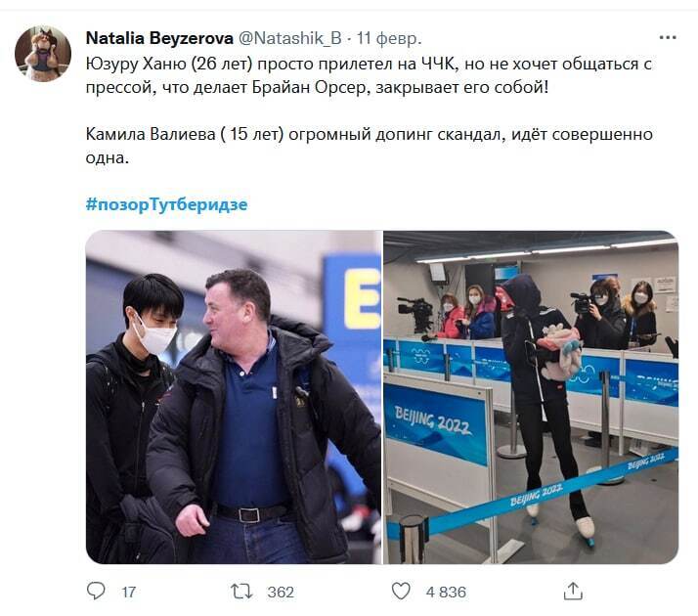
Task: Click the Natalia Beyzerova display name
Action: (x=159, y=38)
